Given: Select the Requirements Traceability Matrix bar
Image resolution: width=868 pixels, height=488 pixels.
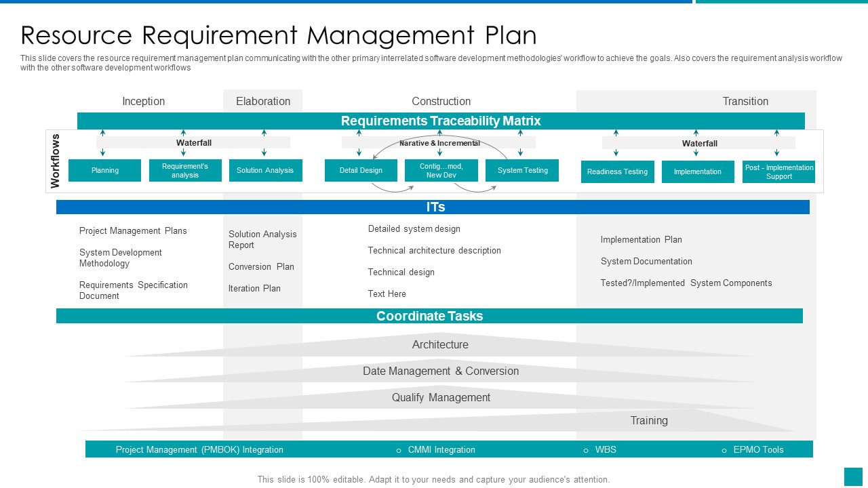Looking at the screenshot, I should click(x=441, y=121).
